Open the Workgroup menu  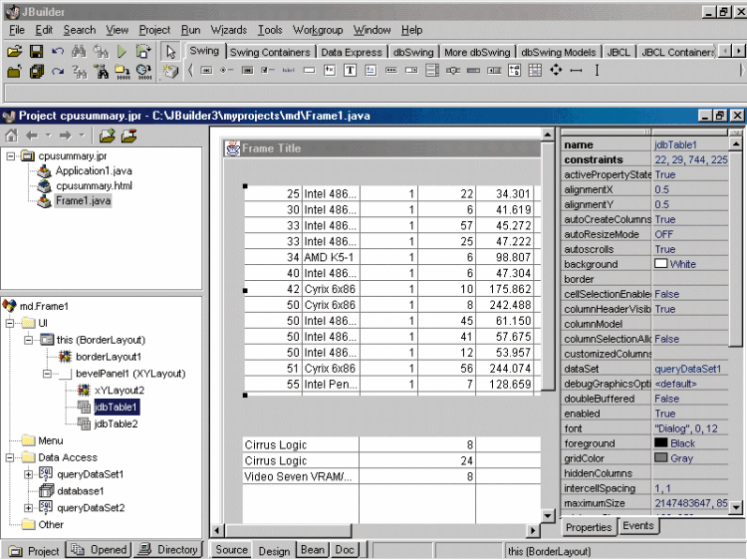318,30
